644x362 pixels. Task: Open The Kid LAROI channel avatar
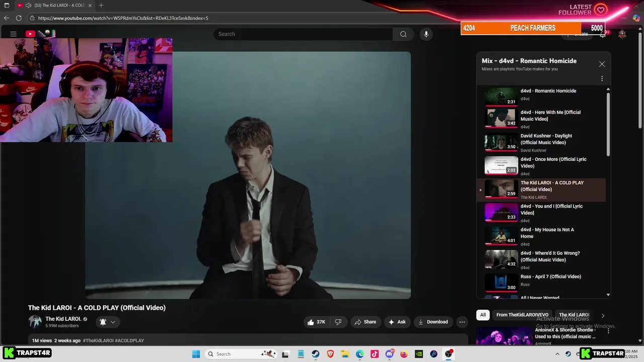[x=35, y=322]
